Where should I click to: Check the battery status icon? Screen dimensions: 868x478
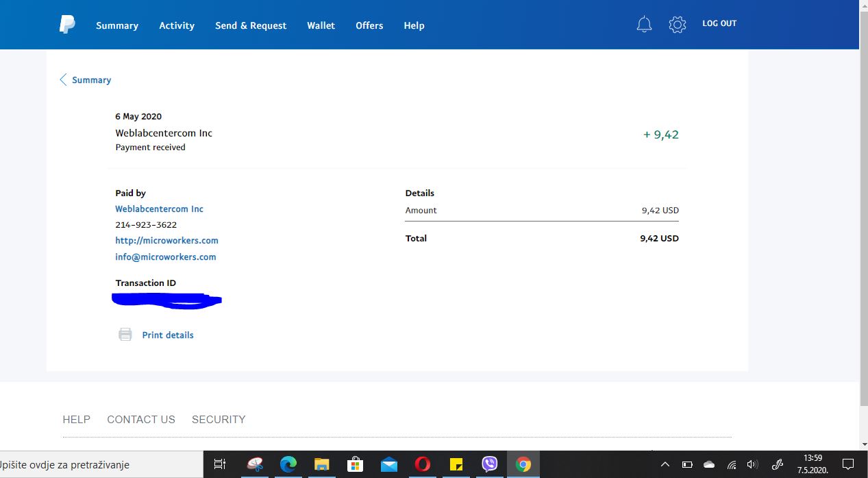687,464
